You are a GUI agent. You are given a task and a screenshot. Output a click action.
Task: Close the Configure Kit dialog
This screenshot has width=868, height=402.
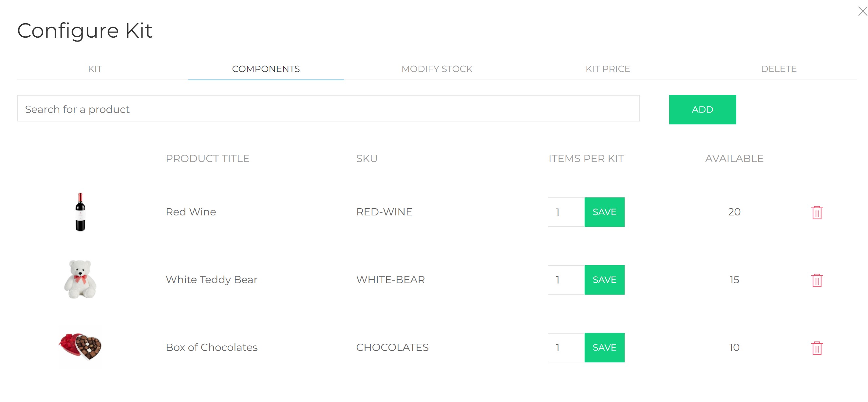tap(862, 11)
